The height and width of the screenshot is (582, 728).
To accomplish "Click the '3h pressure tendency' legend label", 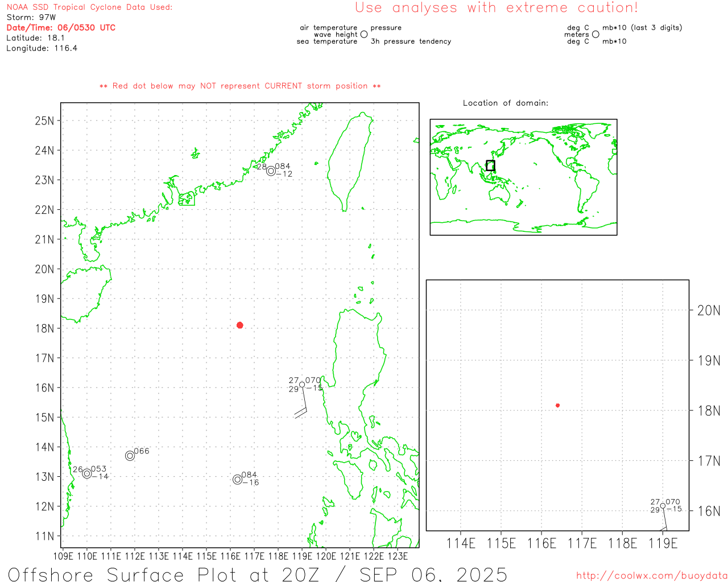I will [x=411, y=41].
